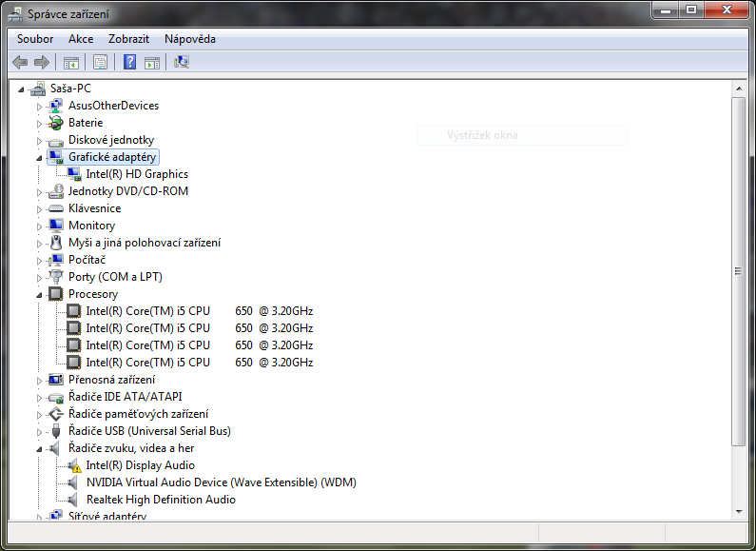
Task: Select the Realtek High Definition Audio entry
Action: [161, 500]
